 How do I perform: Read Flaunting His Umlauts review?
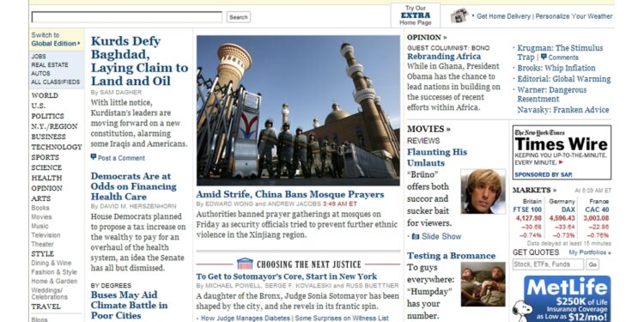tap(437, 157)
